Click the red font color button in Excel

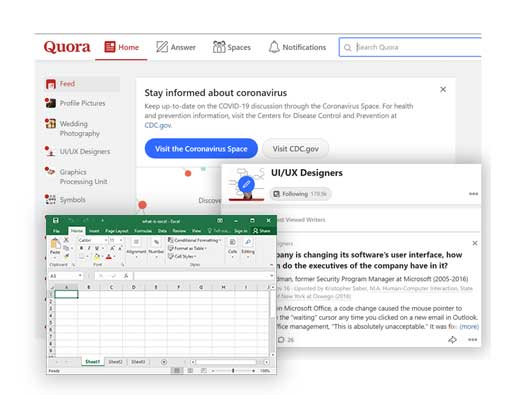tap(109, 257)
